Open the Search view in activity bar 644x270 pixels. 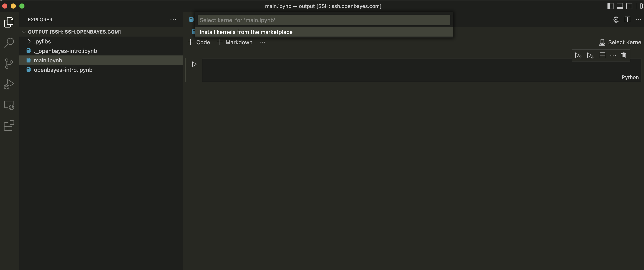(x=9, y=43)
